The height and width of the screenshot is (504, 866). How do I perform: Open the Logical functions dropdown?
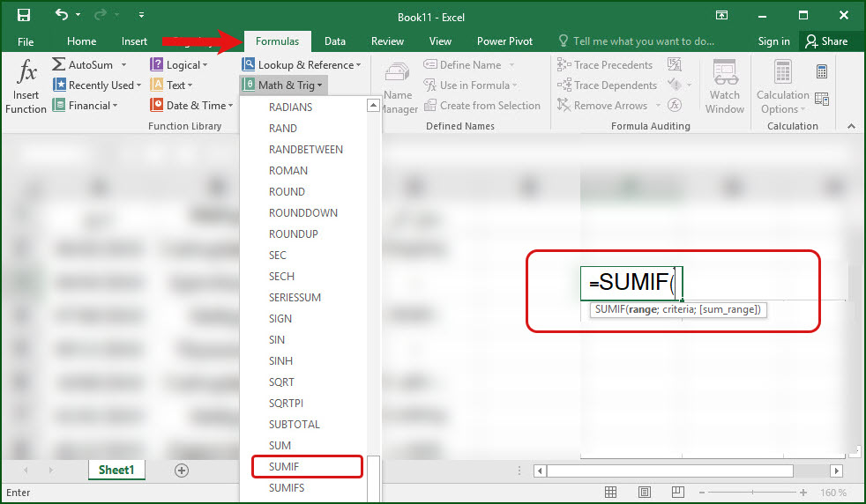[x=179, y=64]
